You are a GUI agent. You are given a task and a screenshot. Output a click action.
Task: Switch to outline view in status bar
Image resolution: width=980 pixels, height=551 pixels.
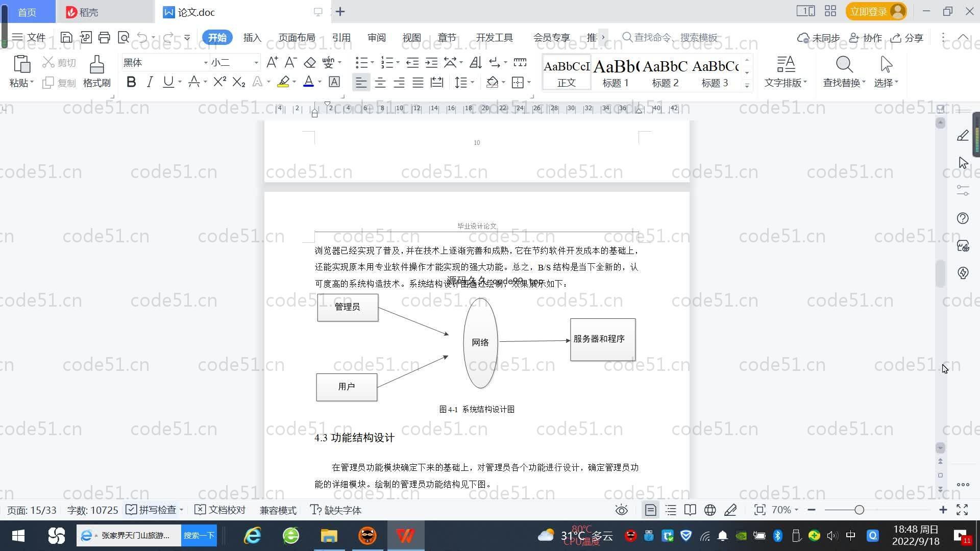click(671, 510)
